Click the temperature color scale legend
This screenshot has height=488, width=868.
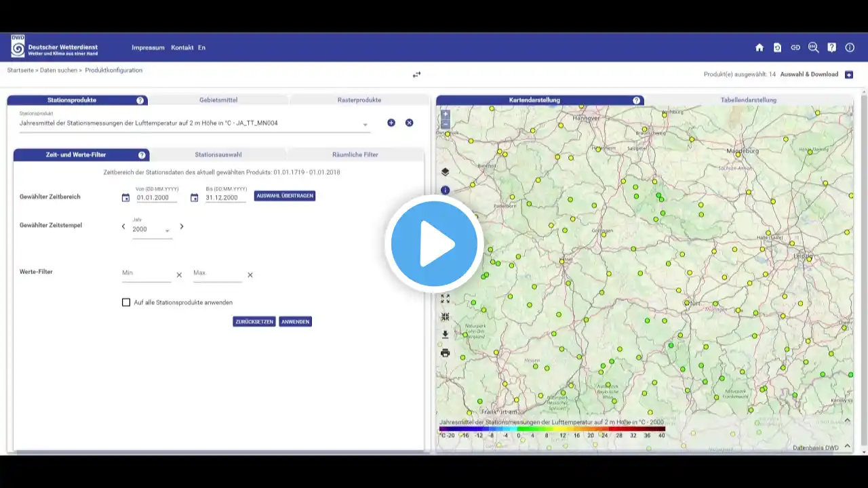tap(552, 428)
